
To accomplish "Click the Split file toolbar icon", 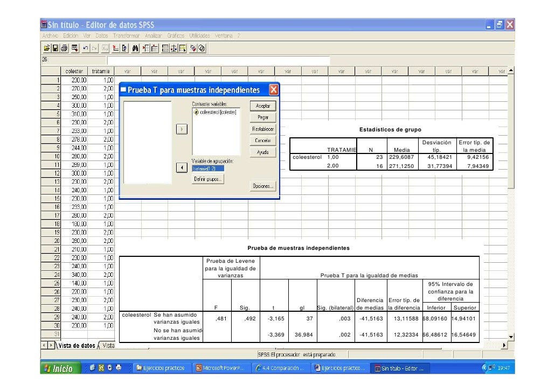I will pos(165,48).
